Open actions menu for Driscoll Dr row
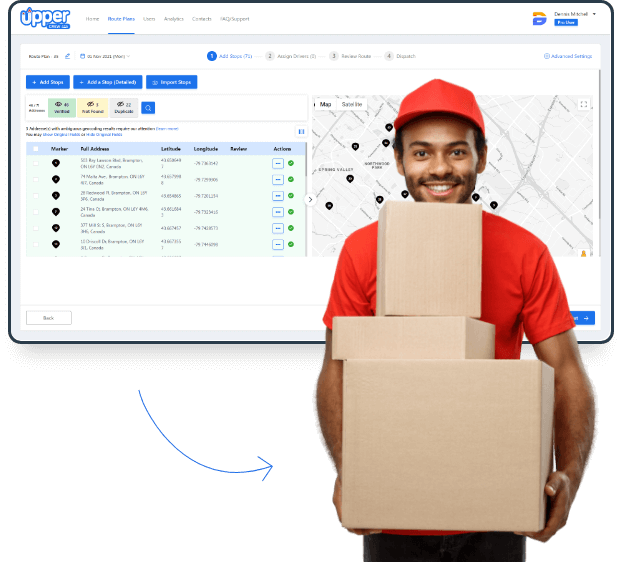Screen dimensions: 622x562 pyautogui.click(x=278, y=245)
